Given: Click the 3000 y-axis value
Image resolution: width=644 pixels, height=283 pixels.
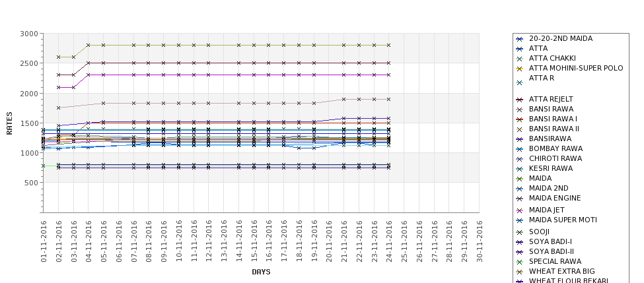Looking at the screenshot, I should click(29, 34).
